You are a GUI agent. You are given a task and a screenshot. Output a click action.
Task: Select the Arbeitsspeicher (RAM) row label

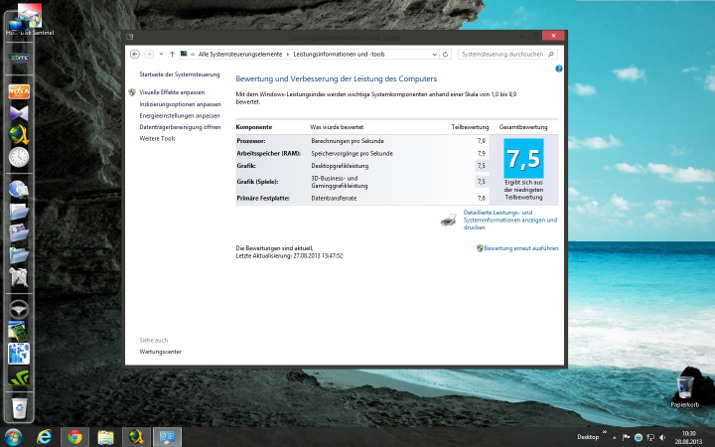[268, 154]
